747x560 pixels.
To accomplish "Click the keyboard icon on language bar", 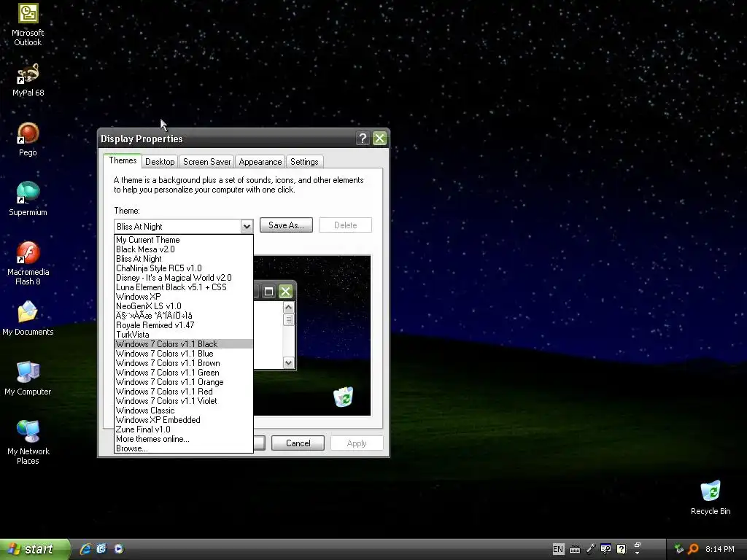I will (x=575, y=550).
